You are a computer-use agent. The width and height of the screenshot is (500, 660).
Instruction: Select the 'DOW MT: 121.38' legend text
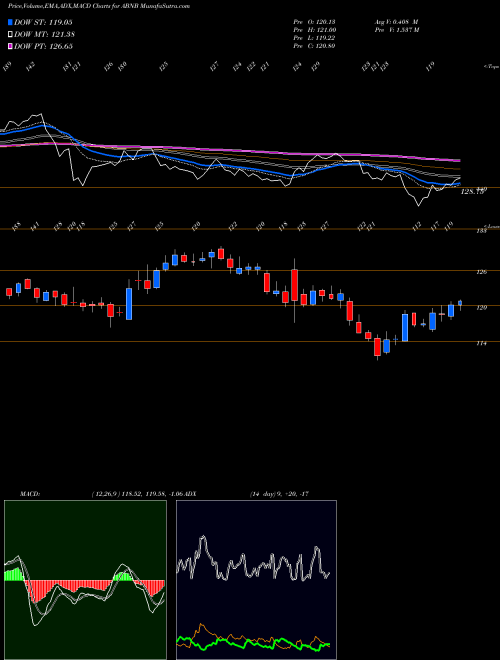44,35
